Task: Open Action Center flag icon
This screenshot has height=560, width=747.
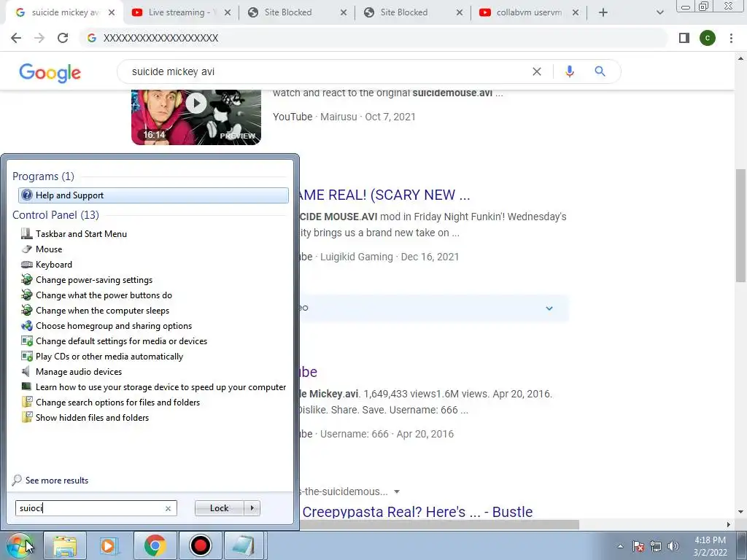Action: pyautogui.click(x=638, y=546)
